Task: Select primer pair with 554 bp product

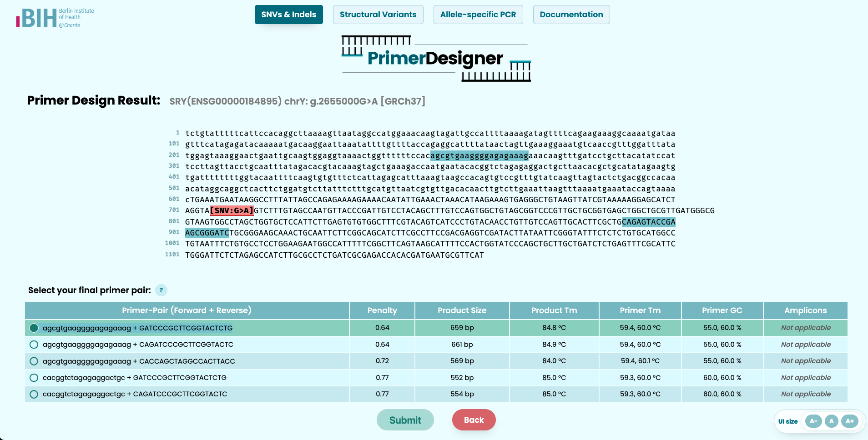Action: [34, 394]
